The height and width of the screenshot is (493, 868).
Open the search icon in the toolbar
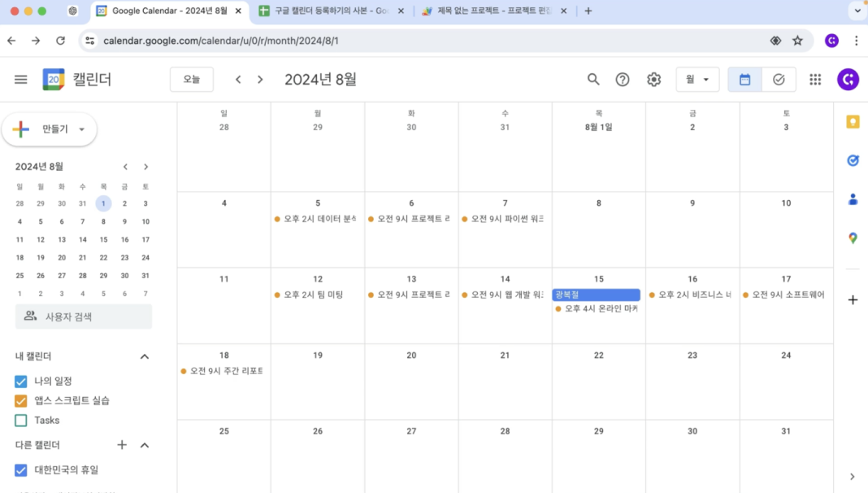pos(593,79)
